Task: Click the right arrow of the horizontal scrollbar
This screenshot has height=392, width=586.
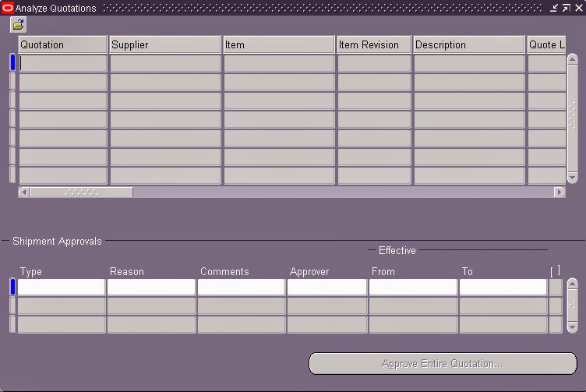Action: (560, 192)
